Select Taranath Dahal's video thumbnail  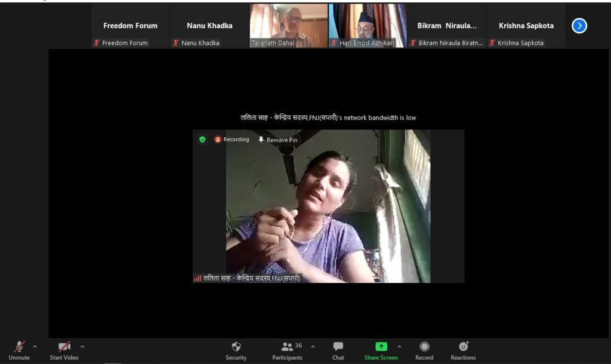click(x=288, y=26)
